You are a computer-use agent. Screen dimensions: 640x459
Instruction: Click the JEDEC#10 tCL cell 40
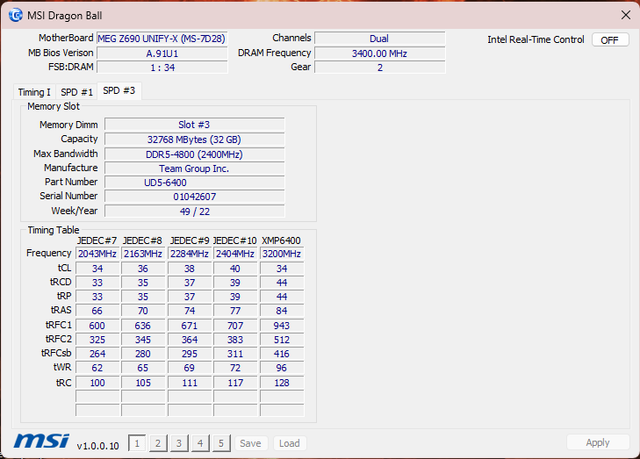(x=235, y=268)
